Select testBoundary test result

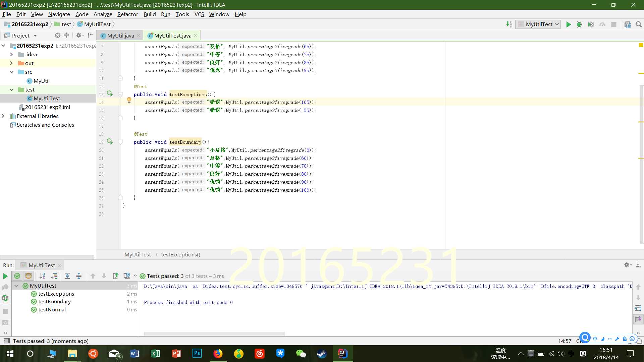pos(54,301)
